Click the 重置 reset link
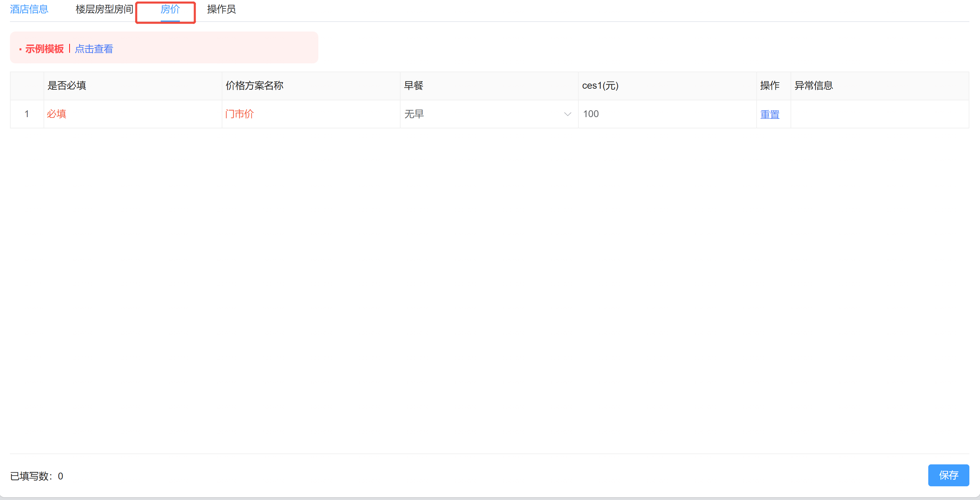 [x=770, y=114]
